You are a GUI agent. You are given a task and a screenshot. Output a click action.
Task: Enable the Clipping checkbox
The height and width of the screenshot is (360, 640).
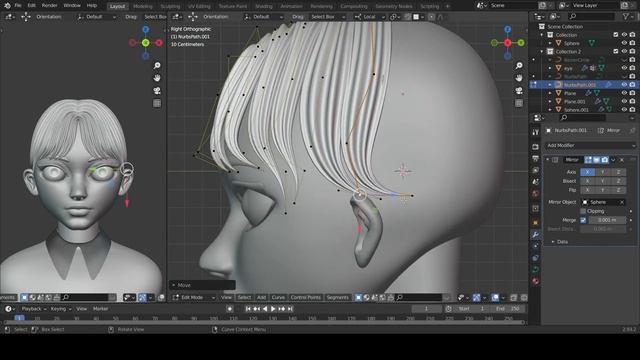pyautogui.click(x=583, y=211)
